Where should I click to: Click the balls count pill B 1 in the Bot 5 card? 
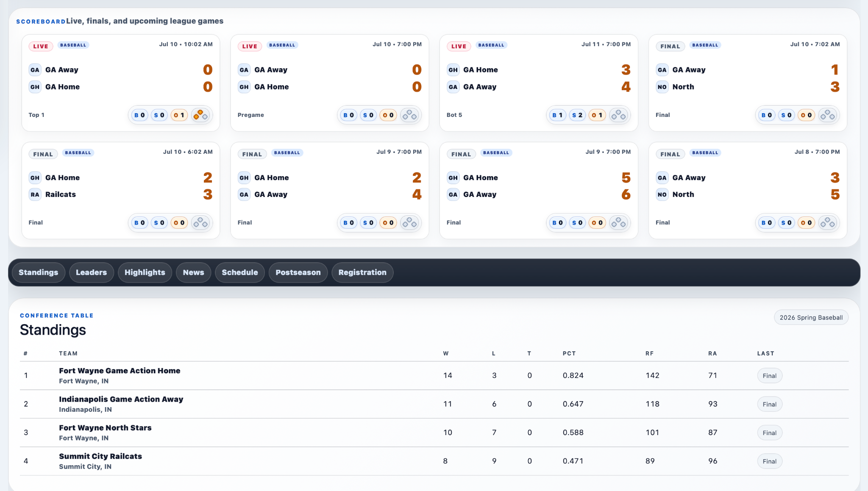tap(558, 115)
